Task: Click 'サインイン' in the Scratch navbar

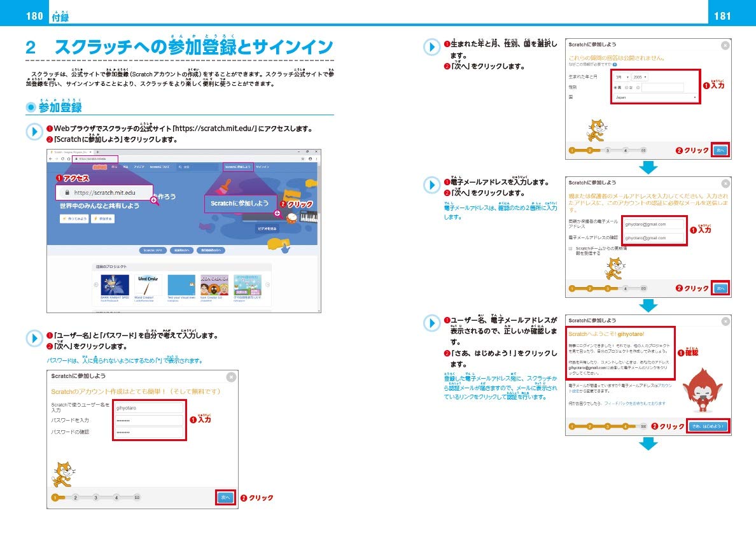Action: tap(262, 167)
